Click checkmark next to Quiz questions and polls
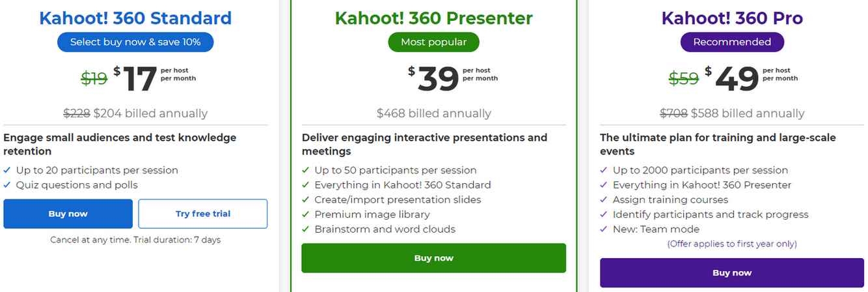Image resolution: width=868 pixels, height=292 pixels. (x=7, y=185)
